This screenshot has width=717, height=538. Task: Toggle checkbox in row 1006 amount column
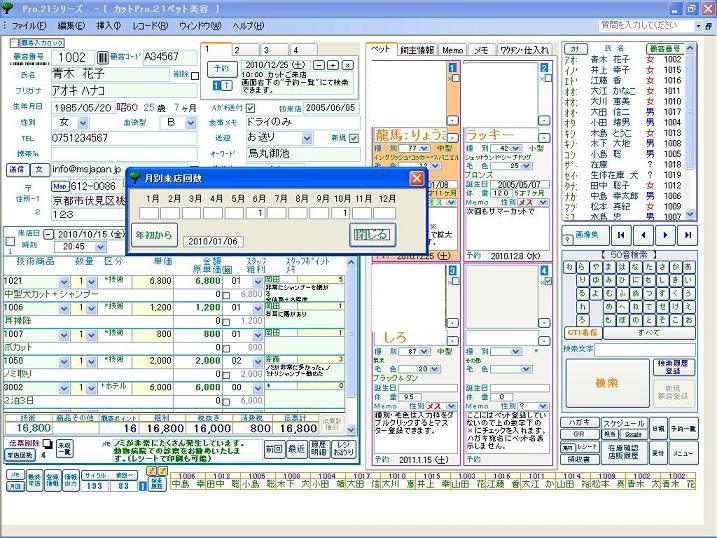pyautogui.click(x=226, y=322)
